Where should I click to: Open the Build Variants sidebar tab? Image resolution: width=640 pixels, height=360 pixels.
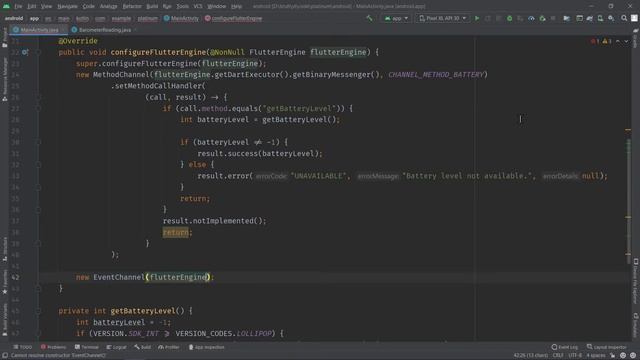click(x=4, y=320)
